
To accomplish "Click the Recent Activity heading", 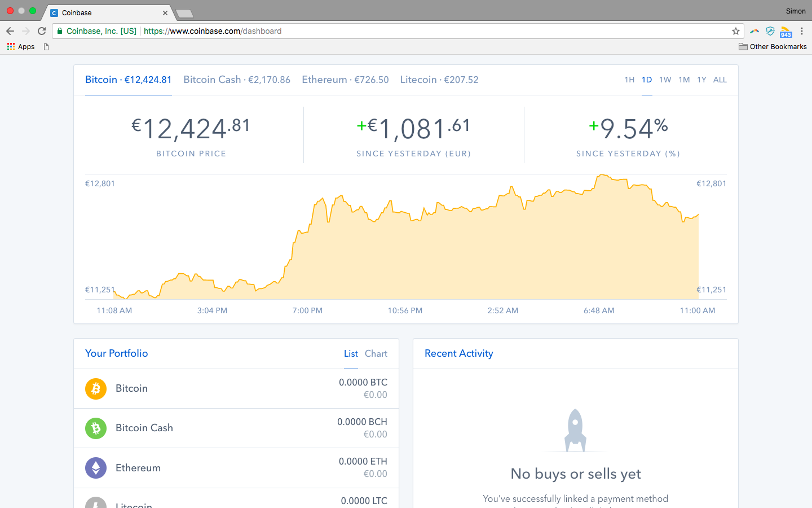I will pos(459,353).
